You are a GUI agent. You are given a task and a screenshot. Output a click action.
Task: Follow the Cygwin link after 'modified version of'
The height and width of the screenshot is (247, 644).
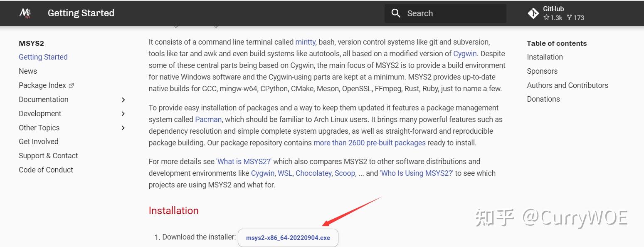point(465,54)
